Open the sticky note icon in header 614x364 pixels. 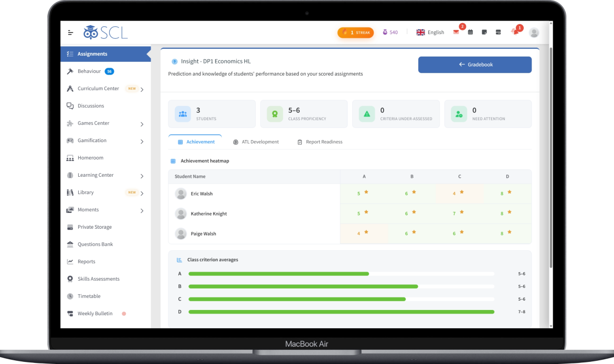[x=484, y=32]
